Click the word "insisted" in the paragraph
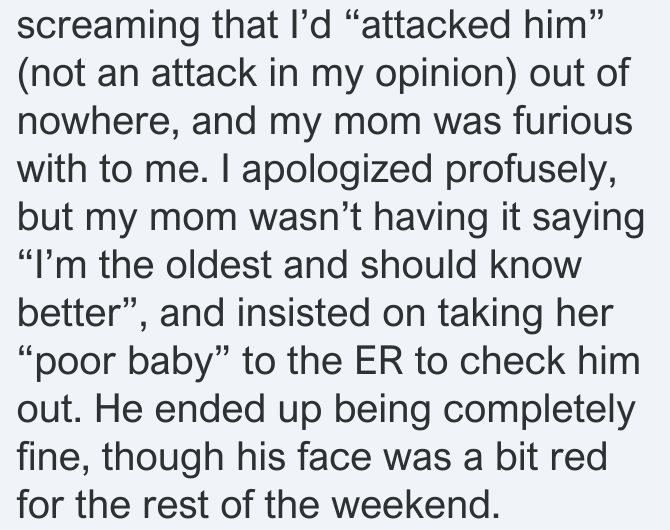This screenshot has width=670, height=530. click(x=303, y=312)
